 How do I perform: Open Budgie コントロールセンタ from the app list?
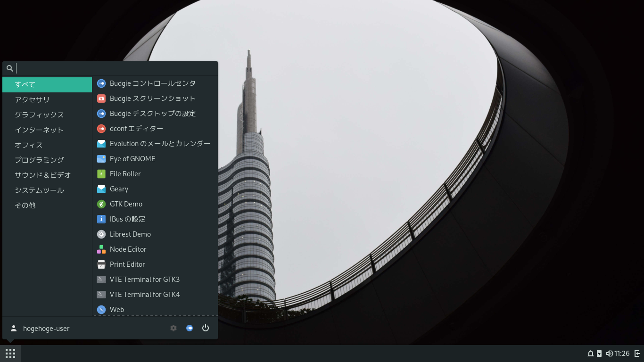[x=155, y=83]
